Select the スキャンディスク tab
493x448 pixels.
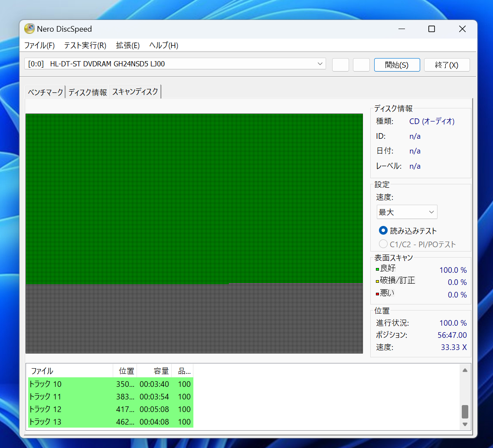[x=135, y=92]
